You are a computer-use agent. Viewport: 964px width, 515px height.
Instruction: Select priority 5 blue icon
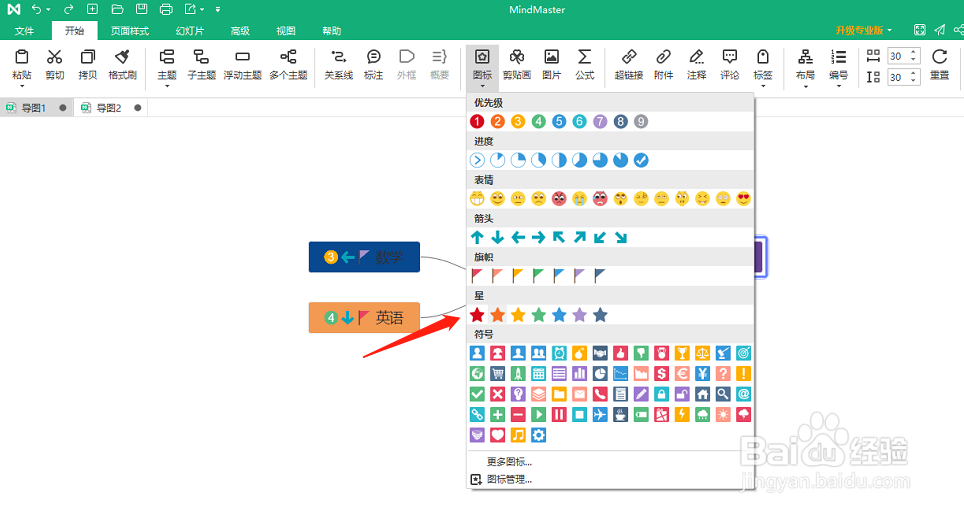pyautogui.click(x=559, y=122)
